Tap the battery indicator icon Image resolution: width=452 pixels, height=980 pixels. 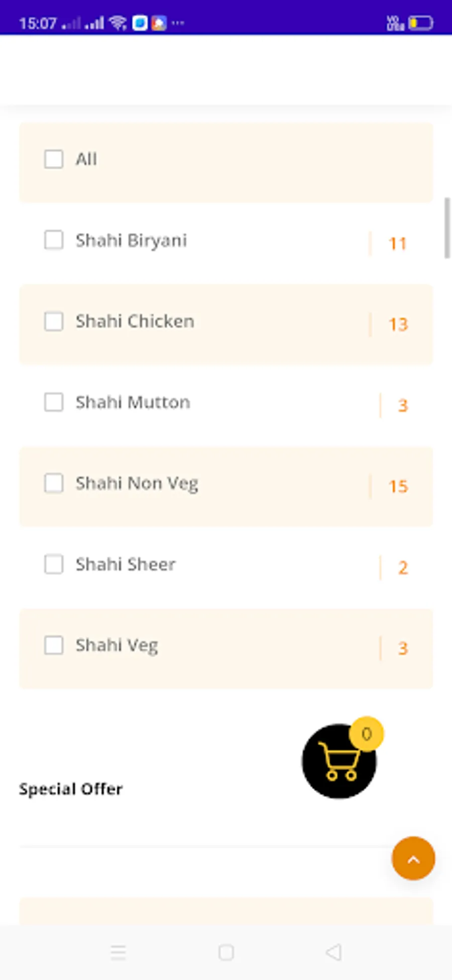420,23
